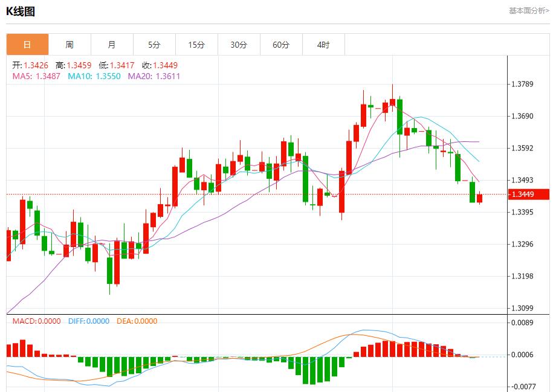Screen dimensions: 553x392
Task: Show the 30分 chart tab
Action: point(239,45)
